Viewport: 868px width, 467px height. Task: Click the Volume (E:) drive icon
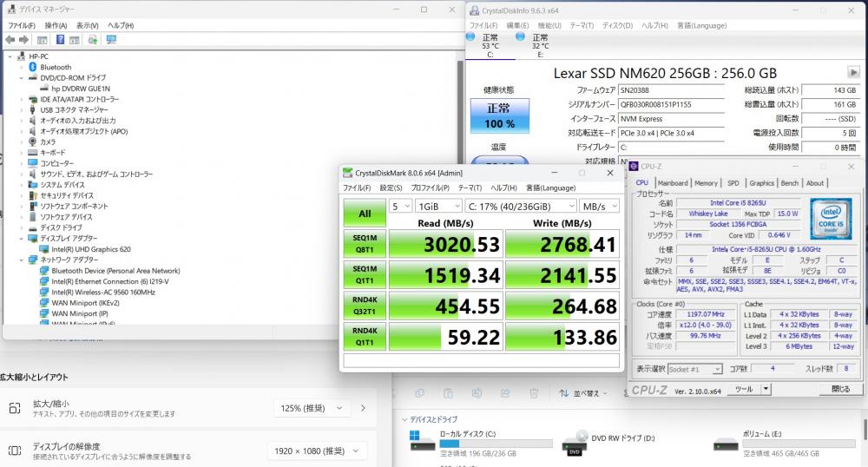tap(726, 444)
